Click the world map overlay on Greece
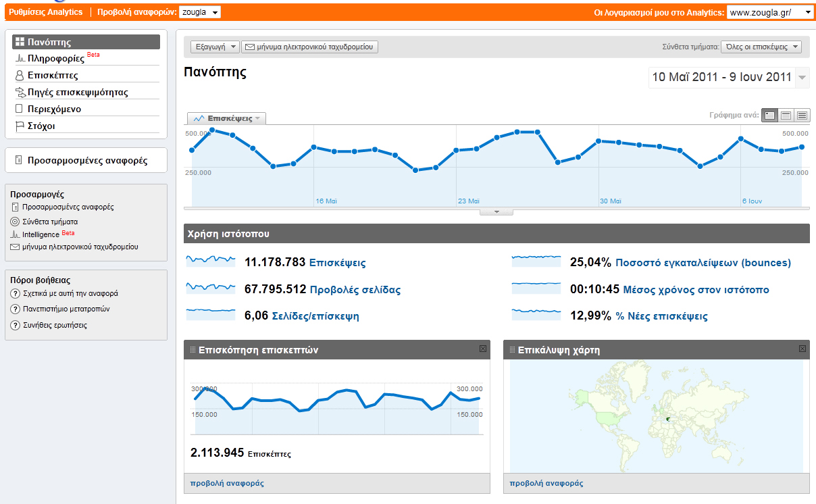816x504 pixels. click(x=667, y=419)
